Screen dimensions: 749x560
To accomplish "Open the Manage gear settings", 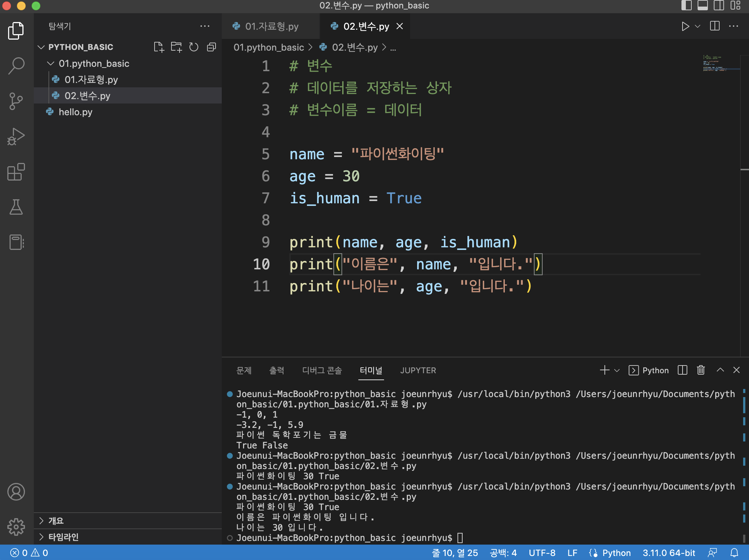I will pos(16,527).
